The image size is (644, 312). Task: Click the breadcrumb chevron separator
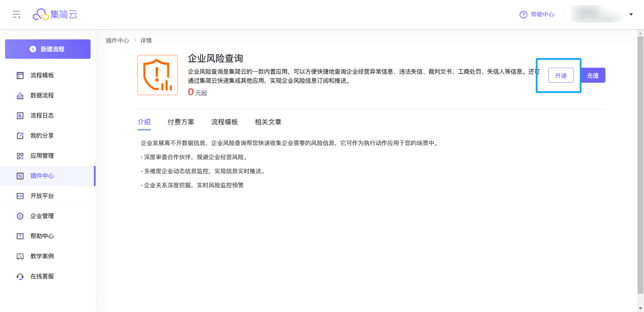tap(135, 40)
